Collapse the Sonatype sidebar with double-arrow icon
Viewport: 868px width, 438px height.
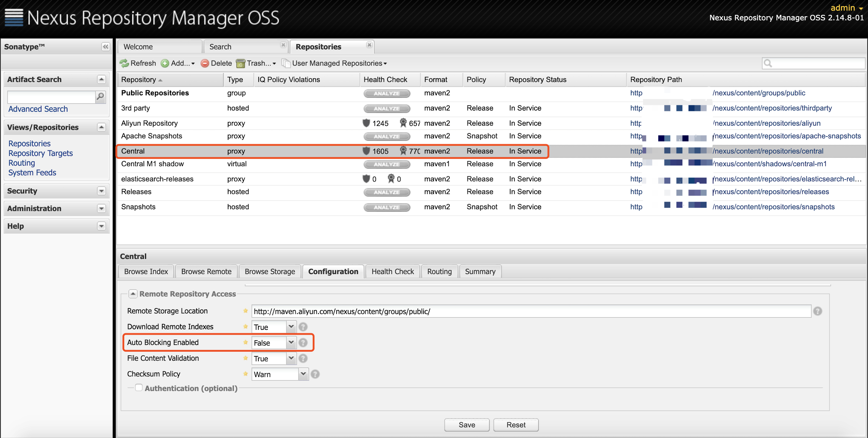[105, 47]
